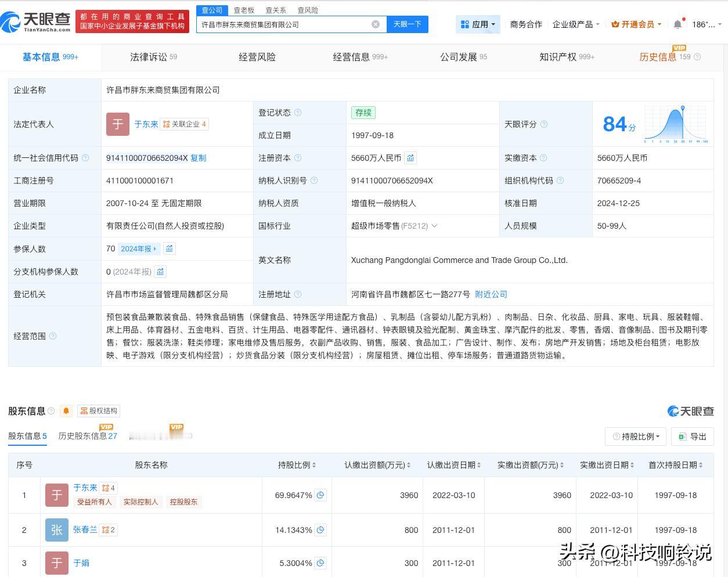
Task: Click the 导出 export button
Action: pyautogui.click(x=693, y=437)
